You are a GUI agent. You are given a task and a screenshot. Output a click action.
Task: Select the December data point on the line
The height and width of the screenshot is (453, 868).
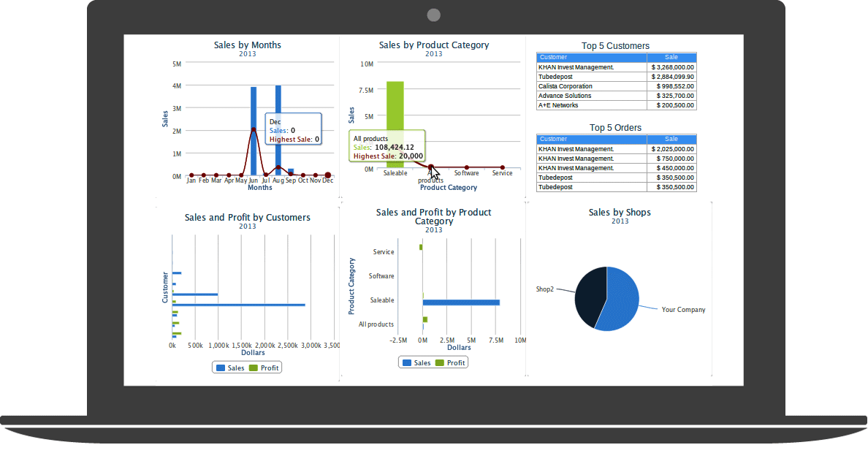tap(328, 175)
